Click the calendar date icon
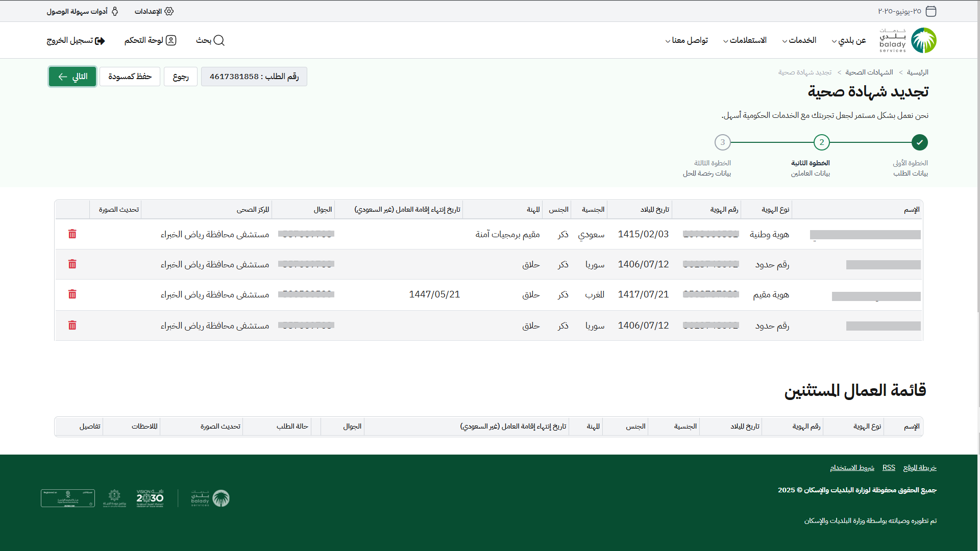The image size is (980, 551). click(931, 11)
